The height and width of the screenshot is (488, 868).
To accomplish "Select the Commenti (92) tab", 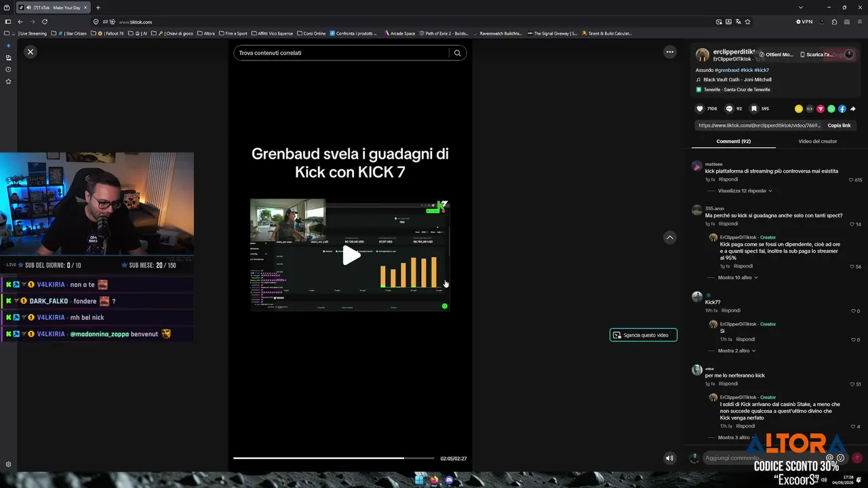I will pos(734,141).
